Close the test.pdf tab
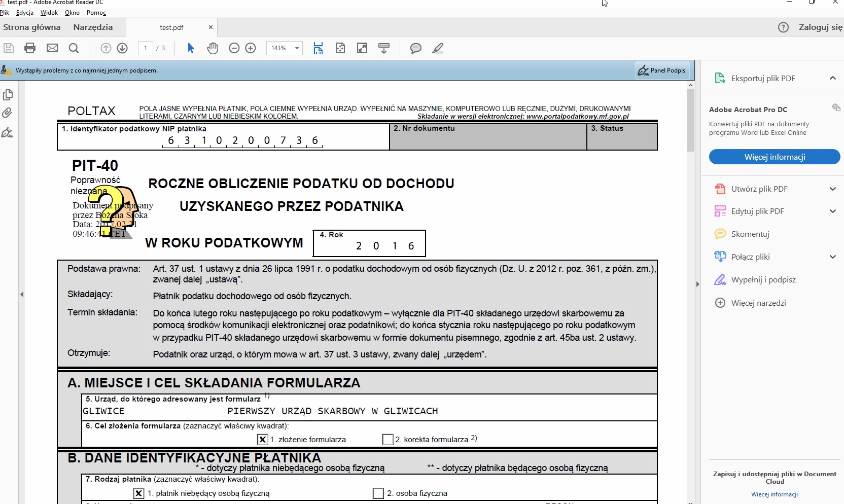The height and width of the screenshot is (504, 844). (210, 27)
